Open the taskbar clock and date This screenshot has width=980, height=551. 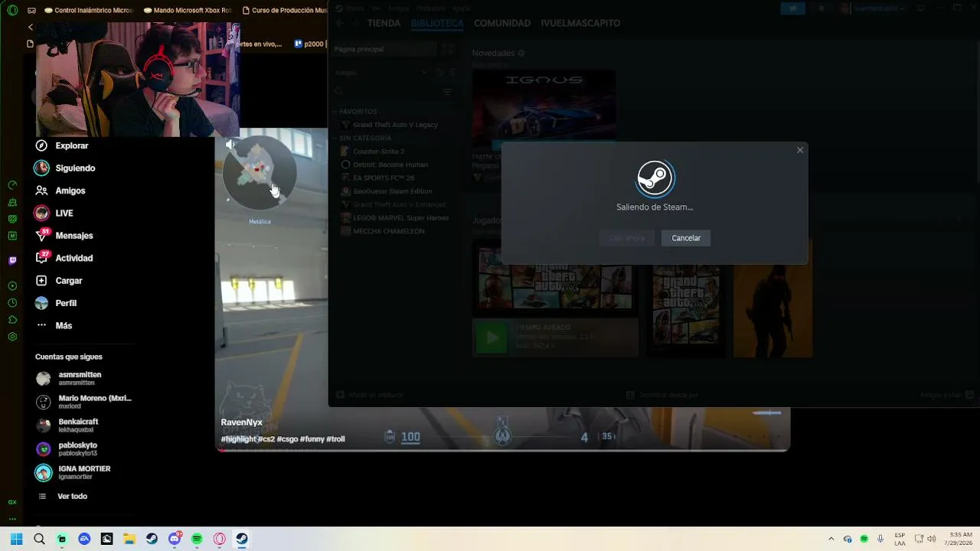click(x=960, y=539)
